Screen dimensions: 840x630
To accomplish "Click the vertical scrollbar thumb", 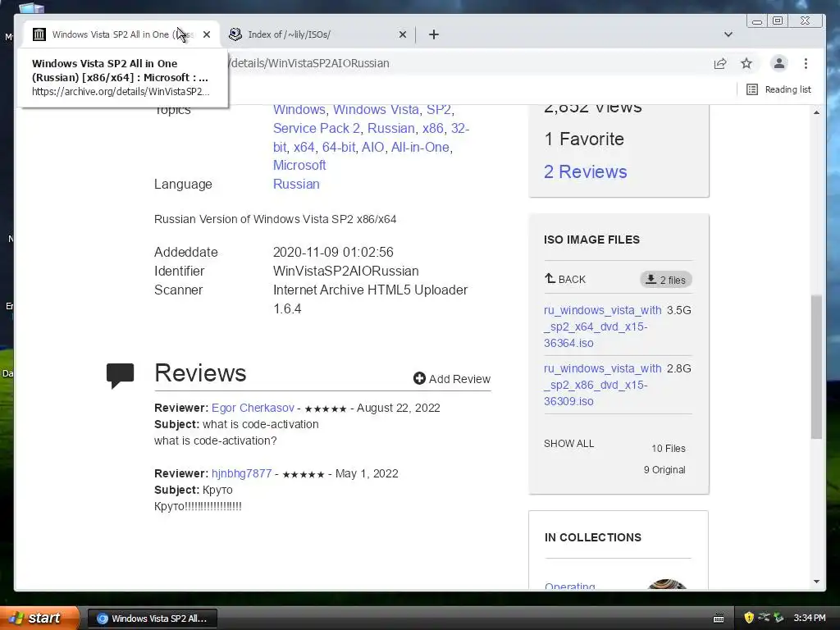I will pyautogui.click(x=816, y=367).
